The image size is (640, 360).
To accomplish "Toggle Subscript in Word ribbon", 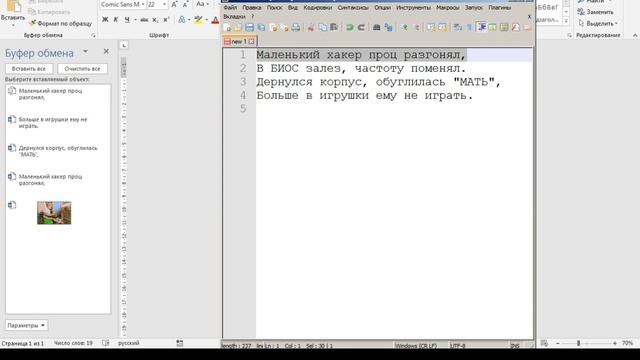I will coord(155,20).
